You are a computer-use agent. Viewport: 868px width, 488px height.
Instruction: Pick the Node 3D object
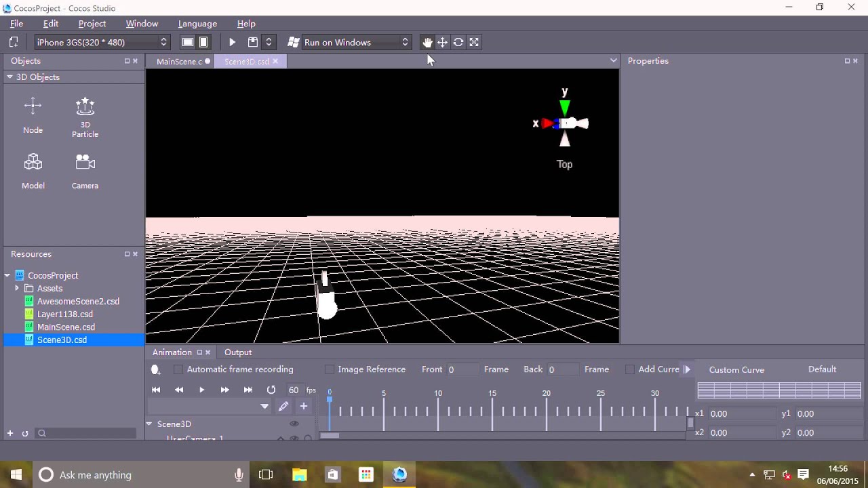tap(33, 115)
